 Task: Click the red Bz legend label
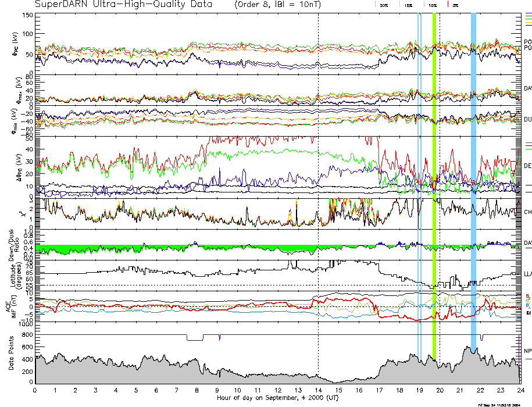pyautogui.click(x=527, y=295)
